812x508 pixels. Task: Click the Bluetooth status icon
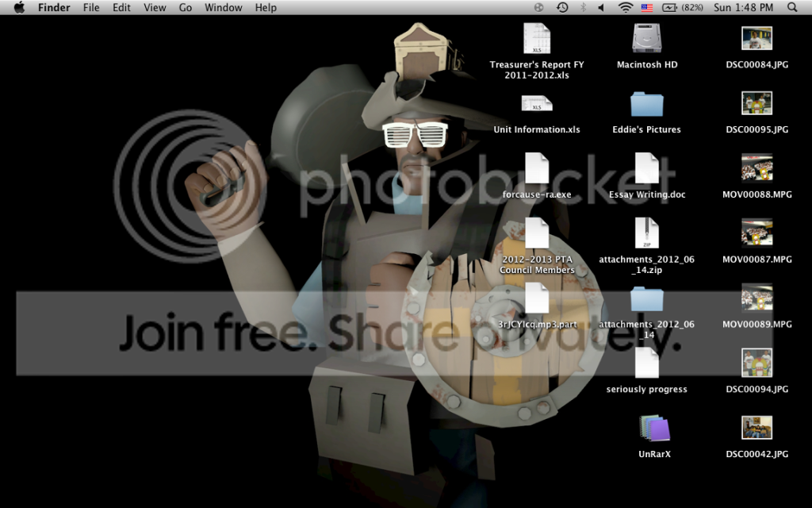[x=583, y=7]
